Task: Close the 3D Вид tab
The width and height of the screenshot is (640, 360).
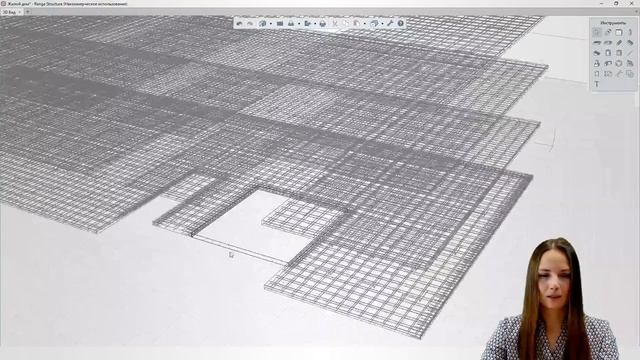Action: tap(19, 12)
